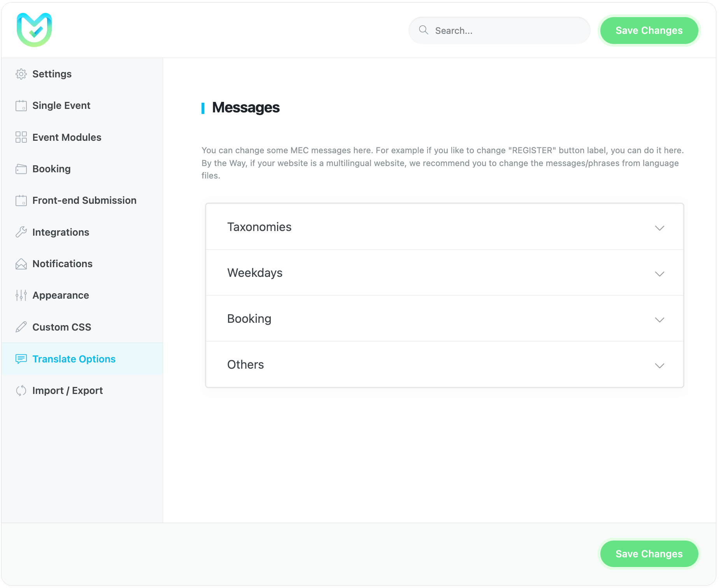Click the Settings gear icon

(21, 74)
